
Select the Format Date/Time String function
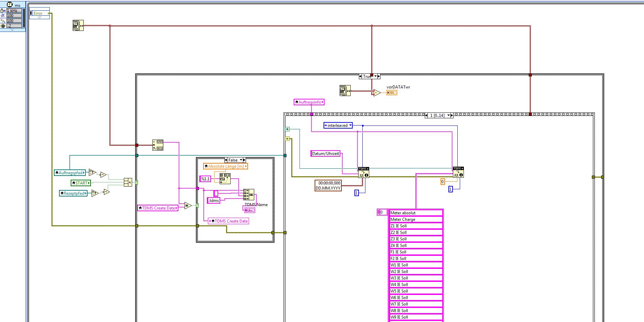point(158,145)
